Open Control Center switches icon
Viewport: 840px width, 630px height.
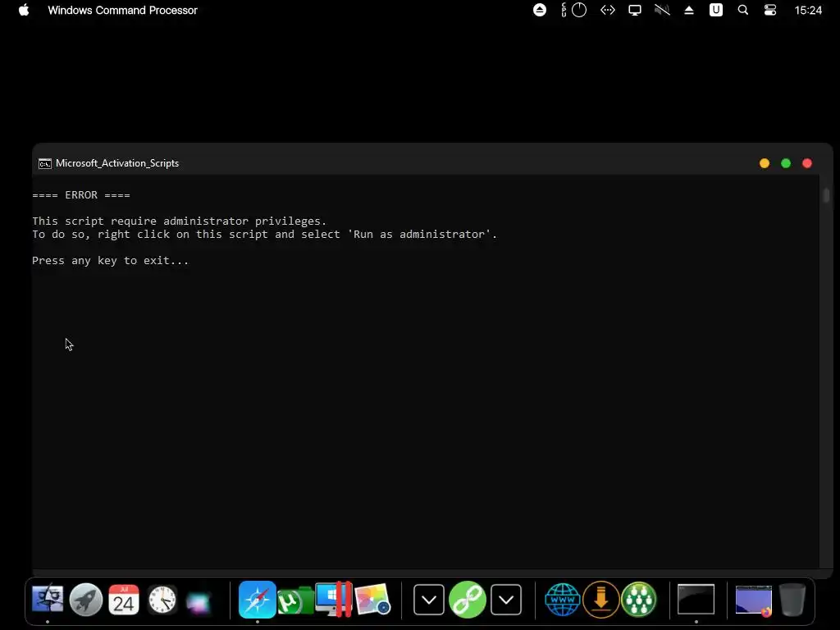click(769, 10)
